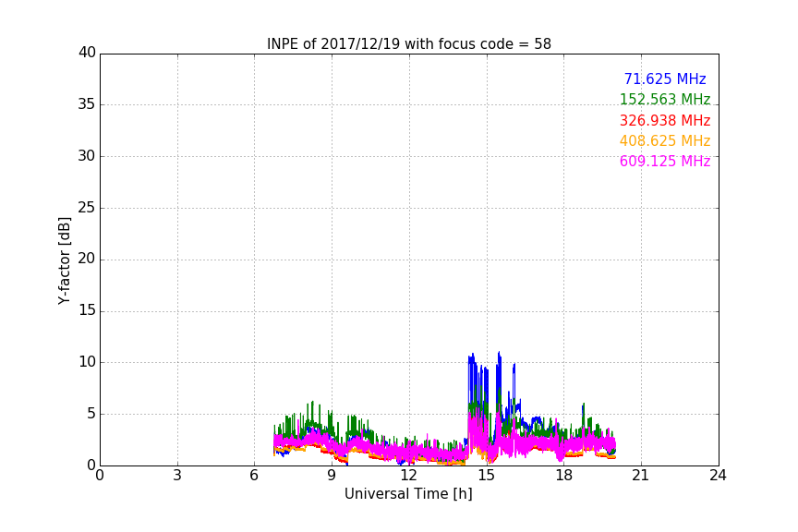Click the x-axis tick value 24
798x532 pixels.
click(718, 476)
